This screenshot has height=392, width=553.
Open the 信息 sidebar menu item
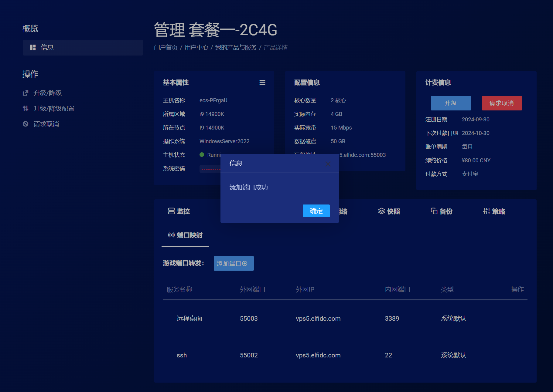[x=83, y=48]
